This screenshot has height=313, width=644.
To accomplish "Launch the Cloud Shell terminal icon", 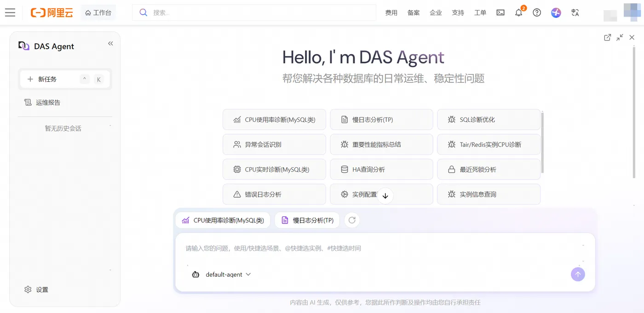I will pos(500,12).
